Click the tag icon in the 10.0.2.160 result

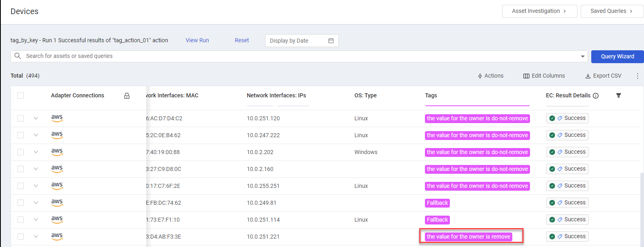coord(560,169)
